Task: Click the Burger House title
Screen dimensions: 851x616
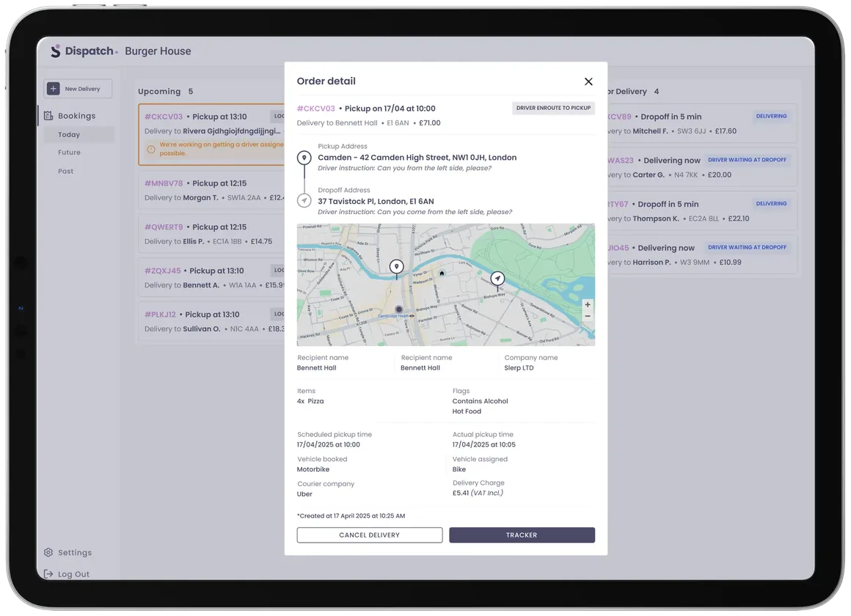Action: pos(158,51)
